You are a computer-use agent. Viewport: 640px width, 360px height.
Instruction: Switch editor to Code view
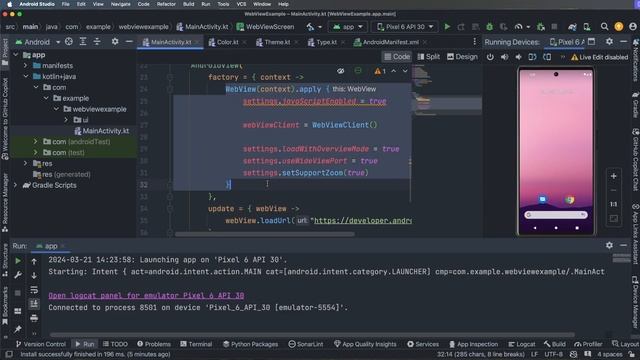tap(397, 57)
